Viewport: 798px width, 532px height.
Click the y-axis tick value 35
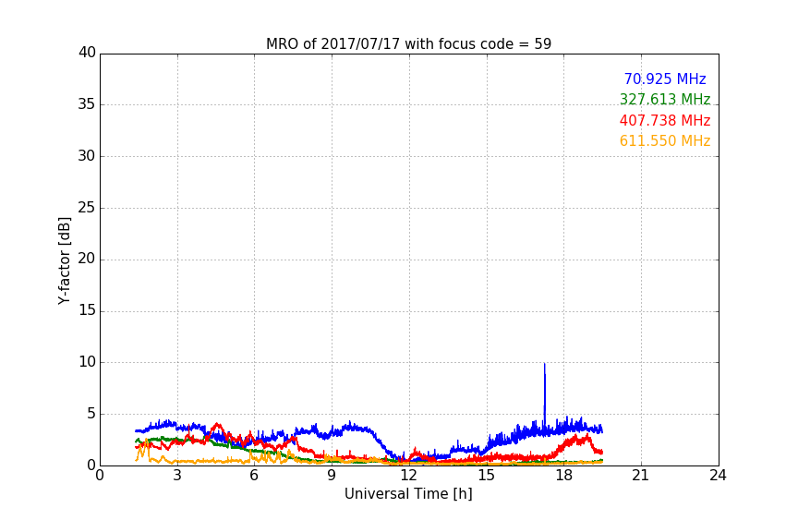(87, 104)
